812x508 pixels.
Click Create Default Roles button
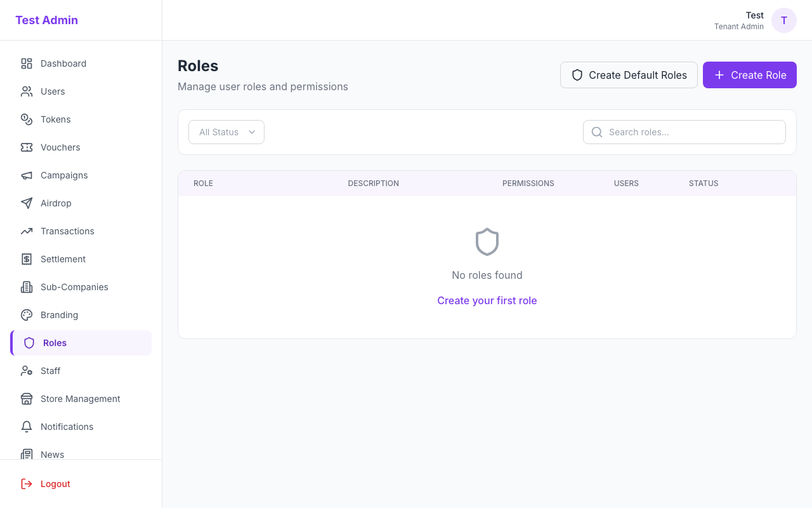point(629,75)
